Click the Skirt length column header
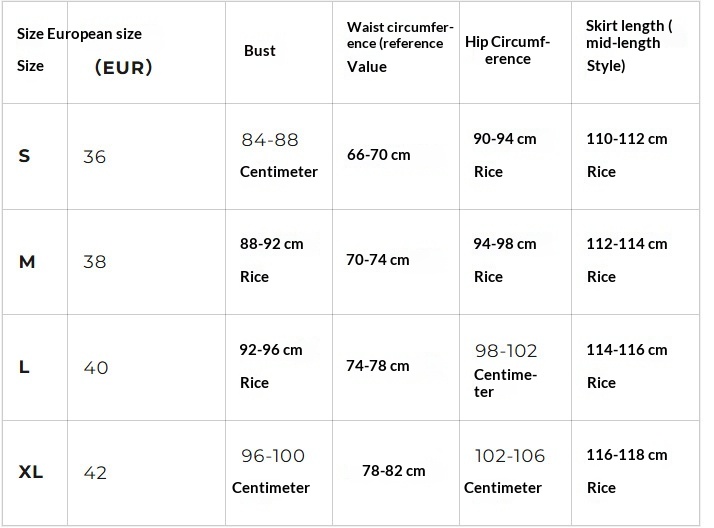 pyautogui.click(x=628, y=46)
